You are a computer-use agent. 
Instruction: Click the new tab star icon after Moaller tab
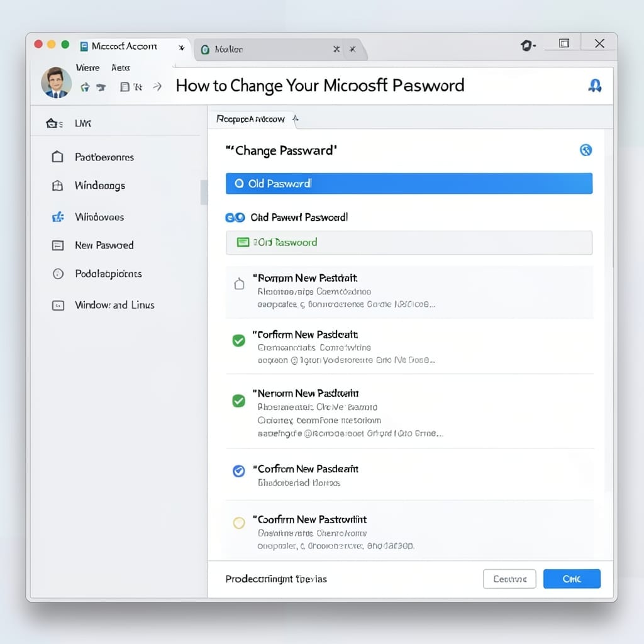tap(352, 49)
